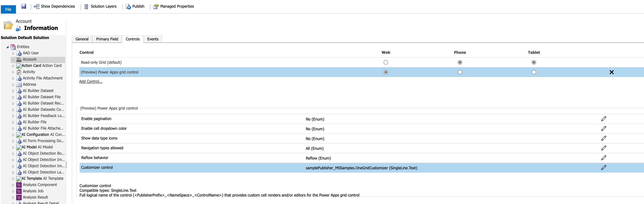The height and width of the screenshot is (204, 644).
Task: Click the Analysis Result entity icon
Action: 19,197
